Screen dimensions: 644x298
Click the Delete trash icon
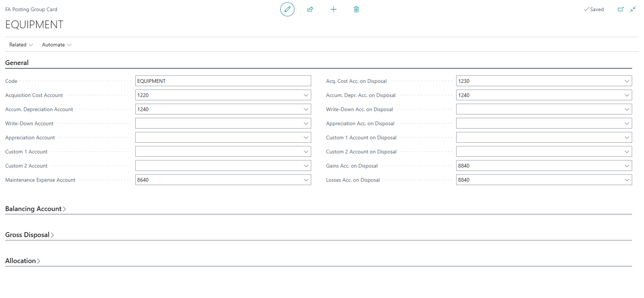[356, 9]
